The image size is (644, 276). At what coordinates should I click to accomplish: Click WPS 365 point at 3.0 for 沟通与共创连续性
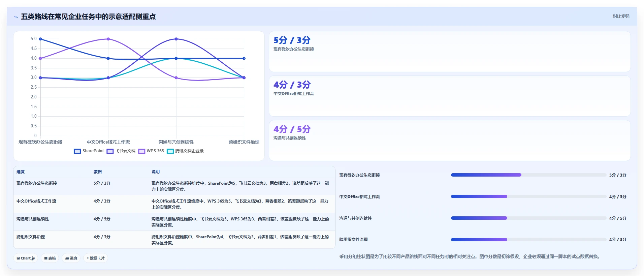[176, 78]
